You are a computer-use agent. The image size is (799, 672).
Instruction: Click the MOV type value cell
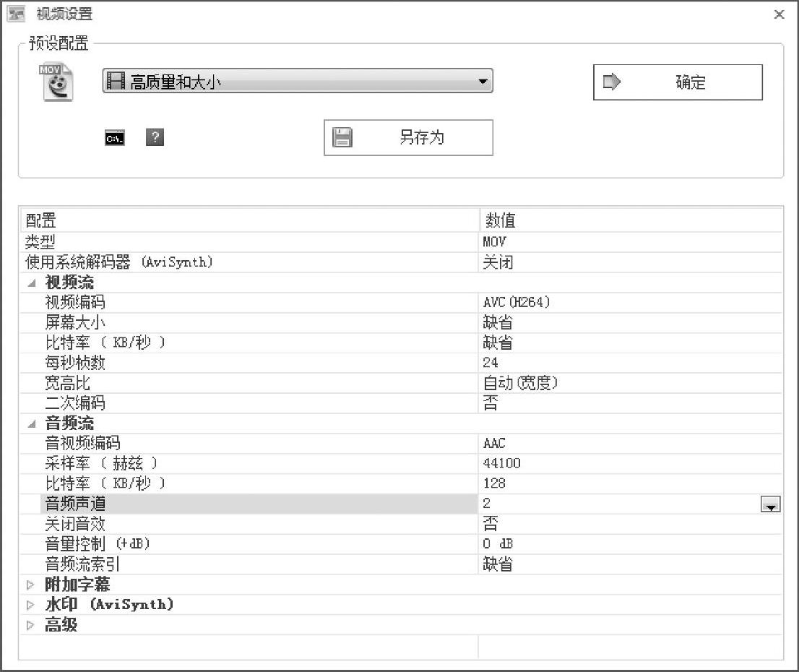(631, 241)
